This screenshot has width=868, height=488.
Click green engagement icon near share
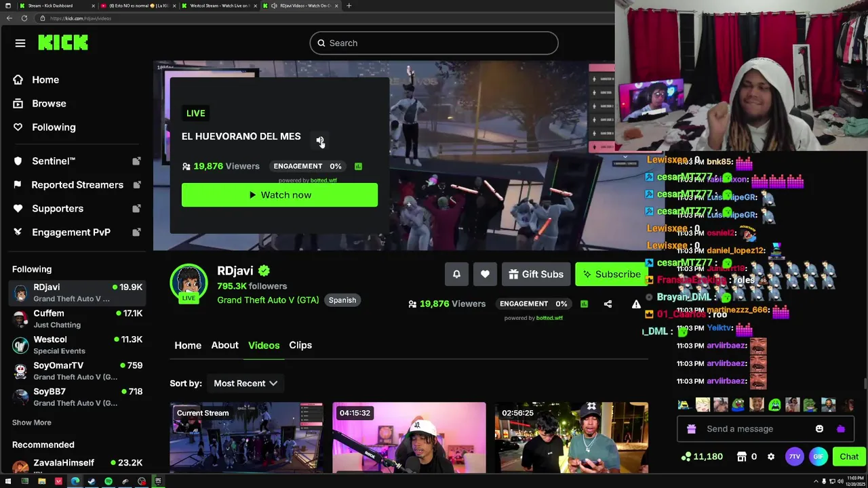pyautogui.click(x=584, y=304)
